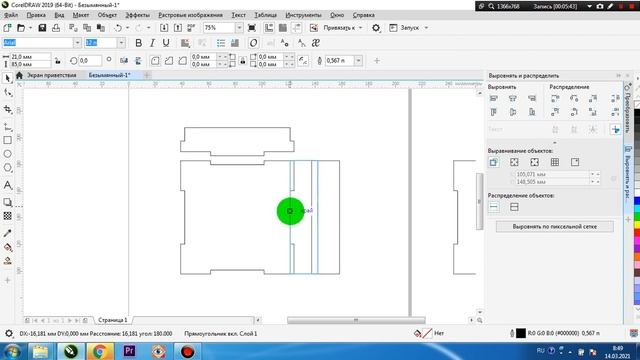Toggle Underline formatting
Viewport: 640px width, 360px height.
tap(166, 43)
